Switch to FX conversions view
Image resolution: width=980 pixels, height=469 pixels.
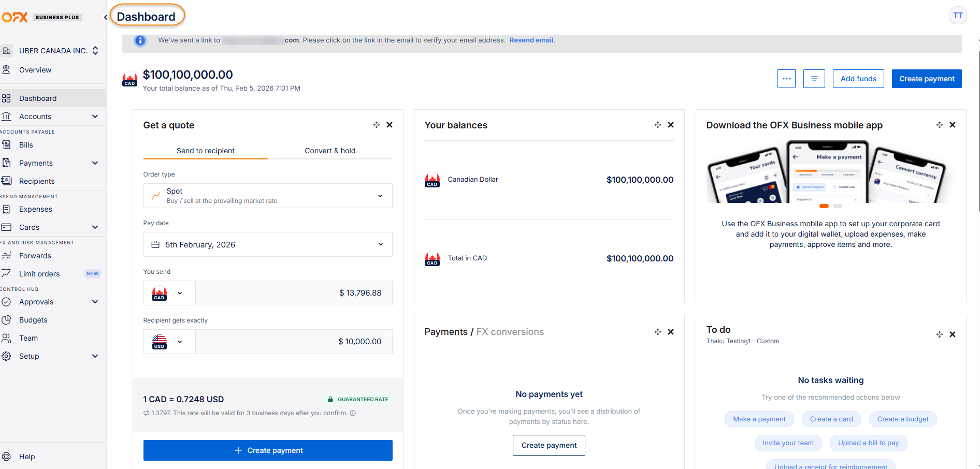pyautogui.click(x=510, y=332)
